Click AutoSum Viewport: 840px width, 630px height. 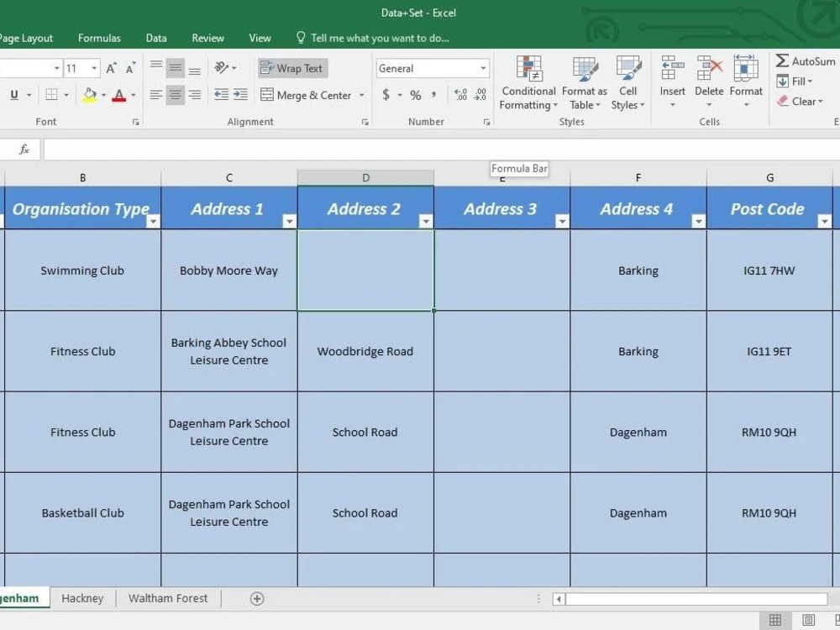coord(806,61)
